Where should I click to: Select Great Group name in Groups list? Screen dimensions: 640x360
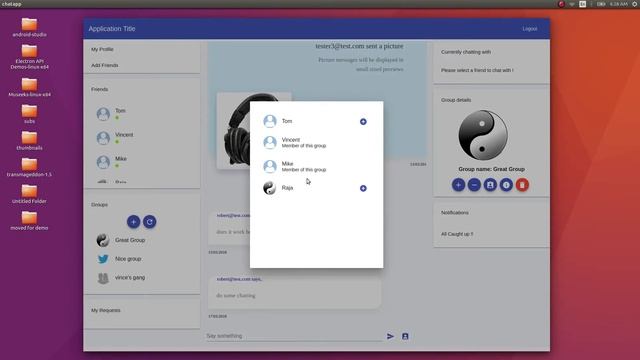point(130,240)
